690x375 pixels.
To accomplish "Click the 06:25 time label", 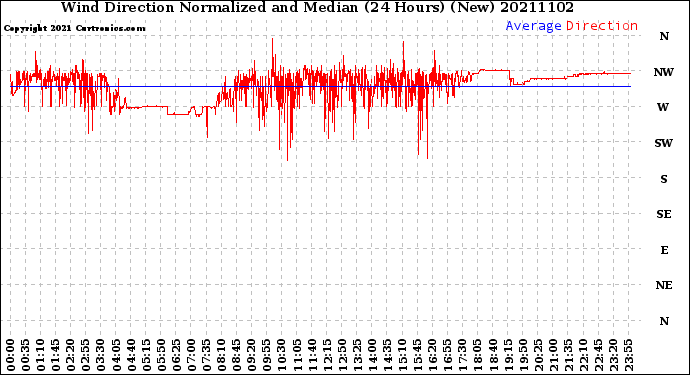I will (176, 355).
